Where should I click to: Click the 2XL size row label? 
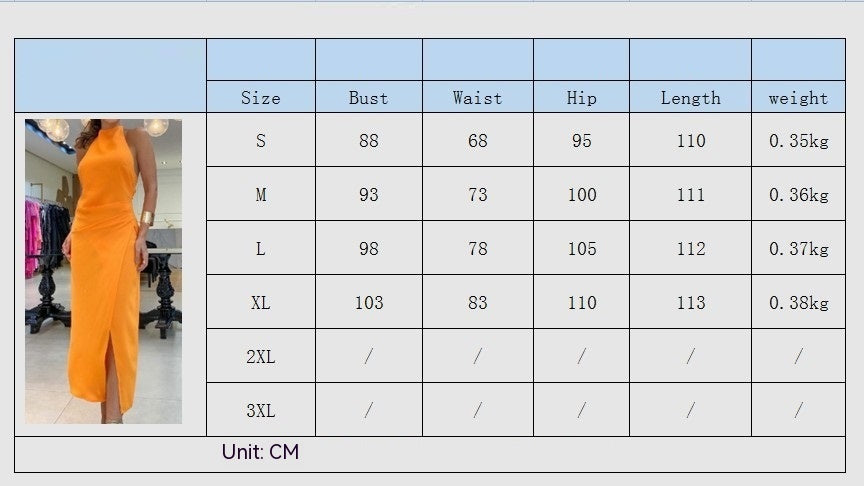tap(260, 357)
